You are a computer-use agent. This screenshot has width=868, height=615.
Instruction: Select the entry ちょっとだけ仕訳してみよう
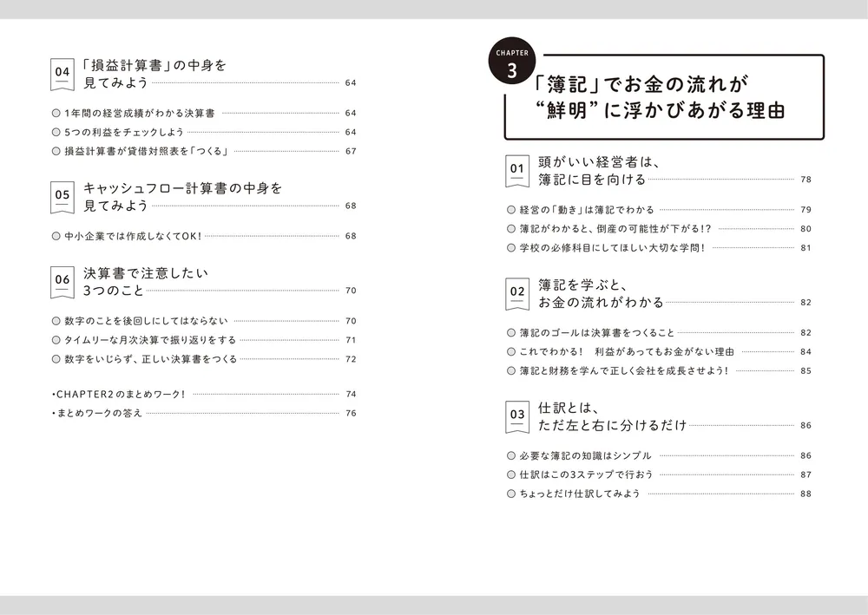tap(580, 494)
